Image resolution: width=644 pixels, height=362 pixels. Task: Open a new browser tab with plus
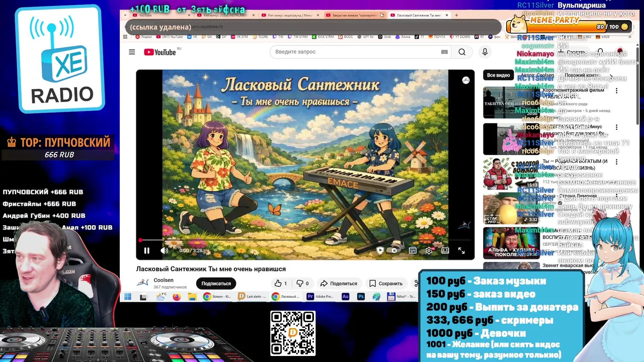[x=456, y=15]
